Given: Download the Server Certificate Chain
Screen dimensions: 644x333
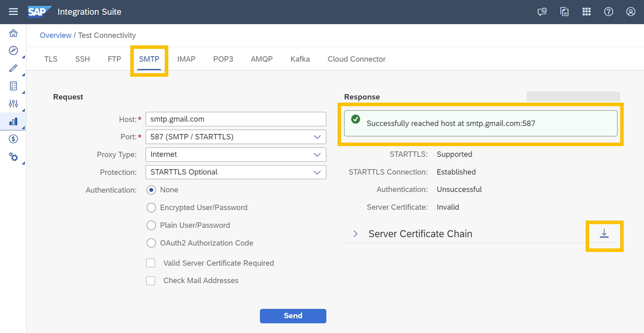Looking at the screenshot, I should 604,234.
